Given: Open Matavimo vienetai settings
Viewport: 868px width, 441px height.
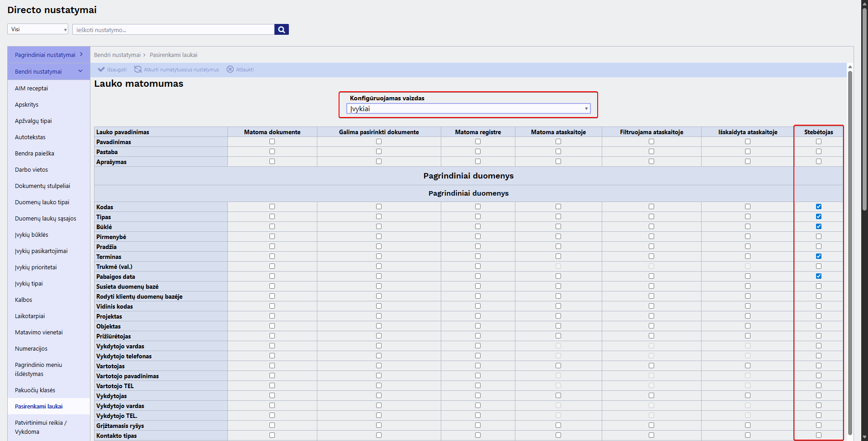Looking at the screenshot, I should (x=39, y=333).
